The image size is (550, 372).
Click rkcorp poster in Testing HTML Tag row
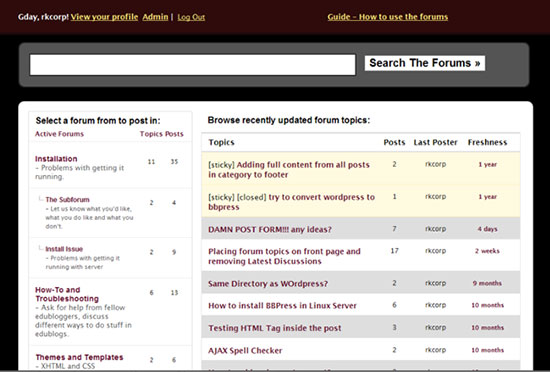pos(435,327)
